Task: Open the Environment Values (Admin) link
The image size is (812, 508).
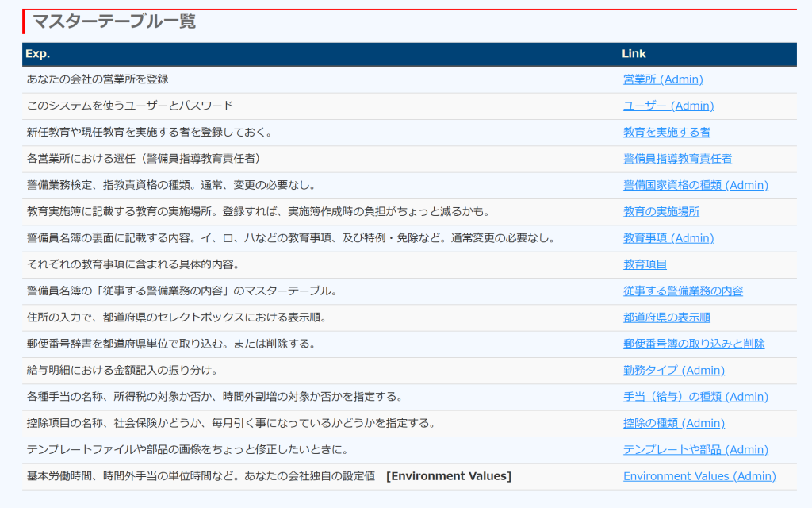Action: 699,476
